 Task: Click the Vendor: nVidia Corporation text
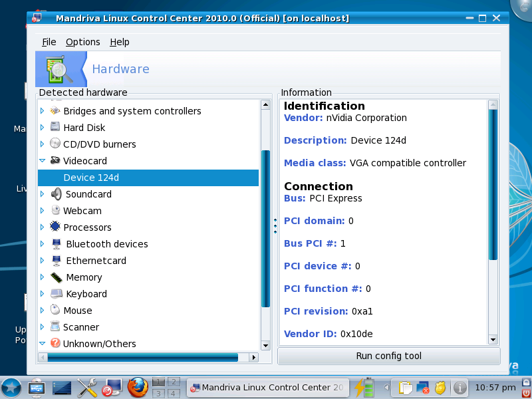(x=345, y=118)
